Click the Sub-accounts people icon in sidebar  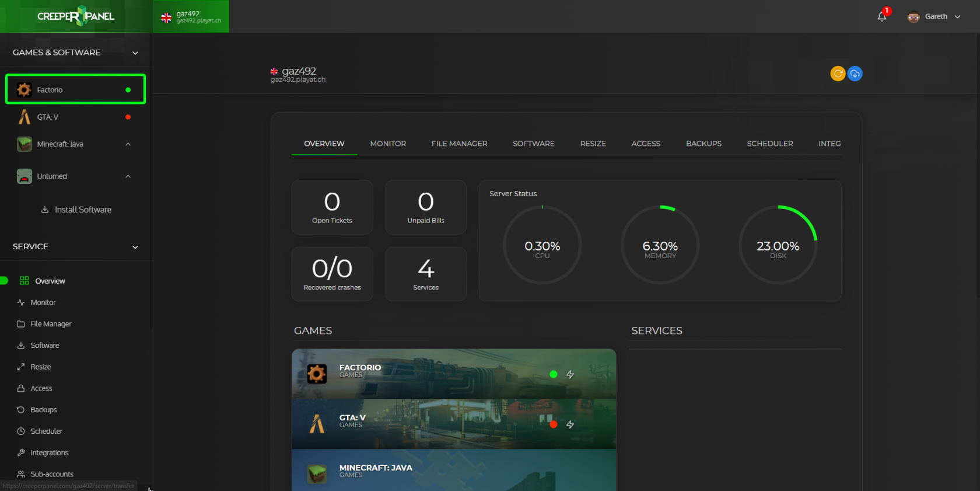(21, 474)
